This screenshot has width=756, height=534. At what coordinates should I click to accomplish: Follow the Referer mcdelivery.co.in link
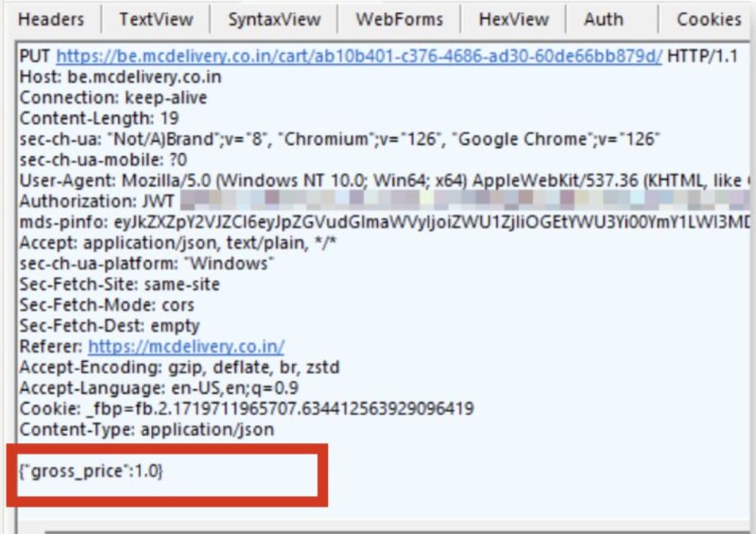186,347
